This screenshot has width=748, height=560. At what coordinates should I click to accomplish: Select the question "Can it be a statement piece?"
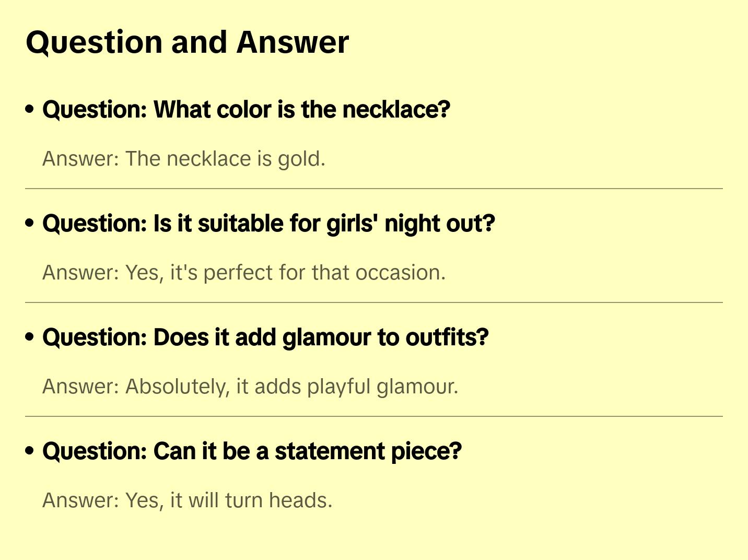252,451
